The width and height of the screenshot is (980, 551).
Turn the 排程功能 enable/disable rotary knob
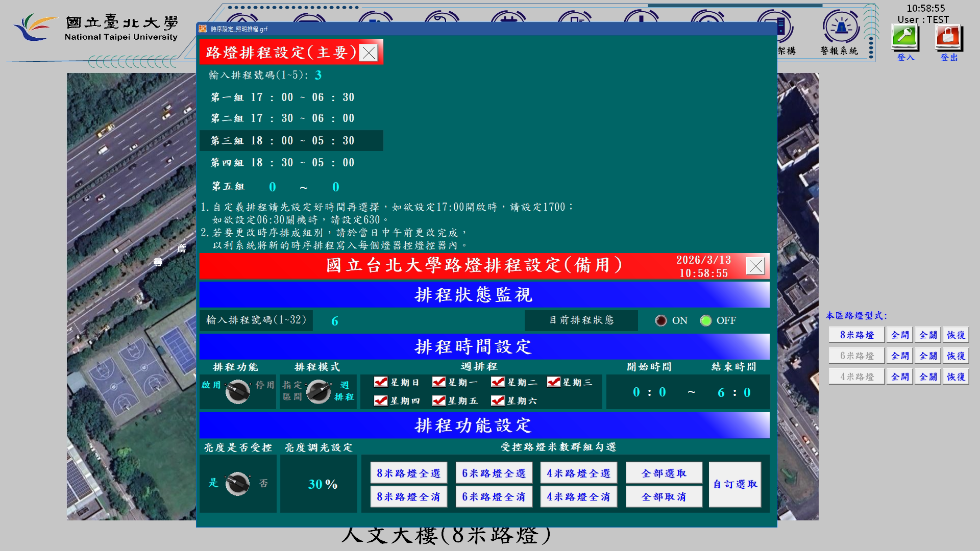[x=238, y=392]
